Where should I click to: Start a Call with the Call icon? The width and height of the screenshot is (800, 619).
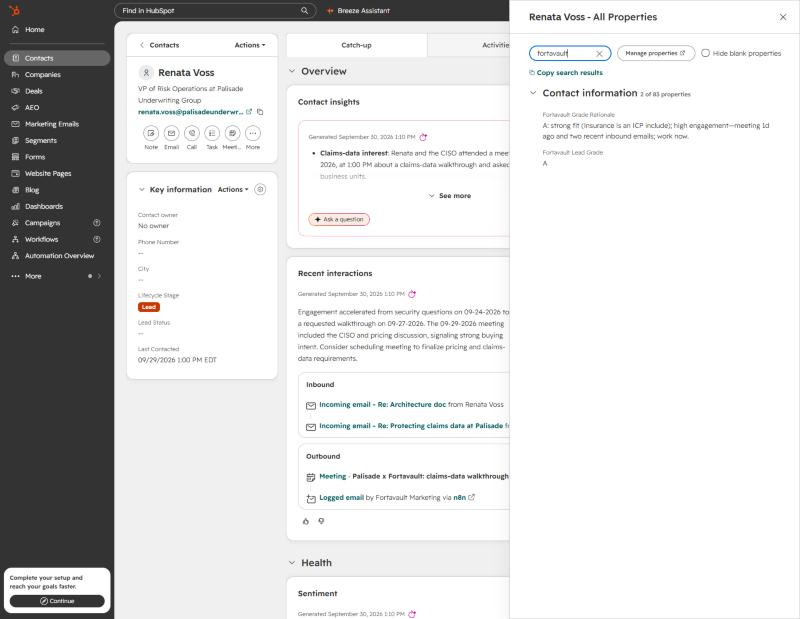(x=192, y=133)
